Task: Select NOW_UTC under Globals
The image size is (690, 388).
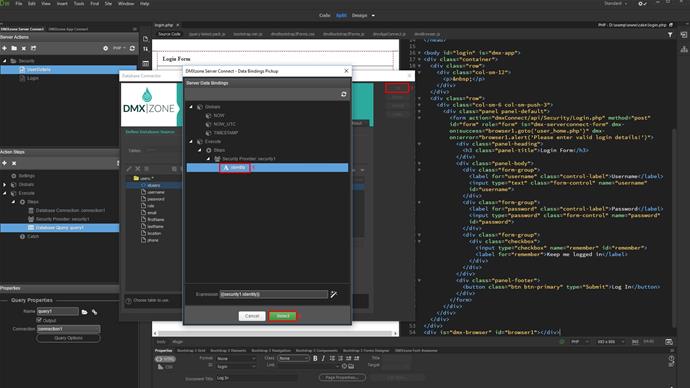Action: coord(224,124)
